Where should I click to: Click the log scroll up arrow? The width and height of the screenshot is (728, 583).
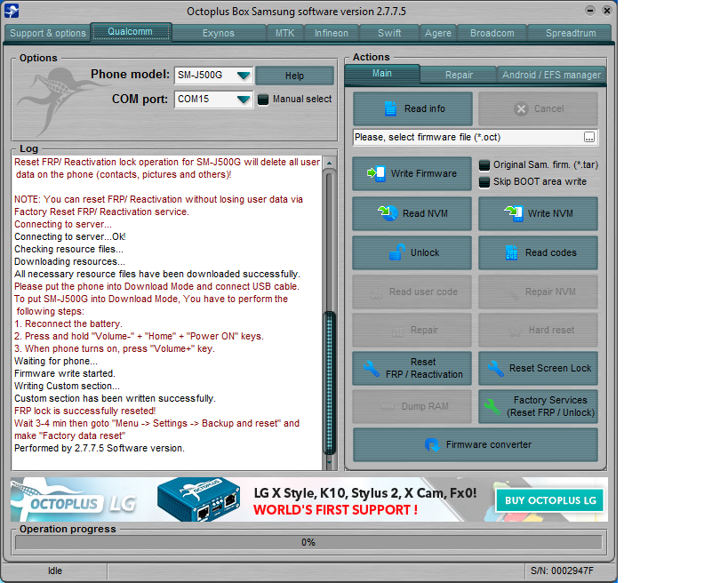329,163
